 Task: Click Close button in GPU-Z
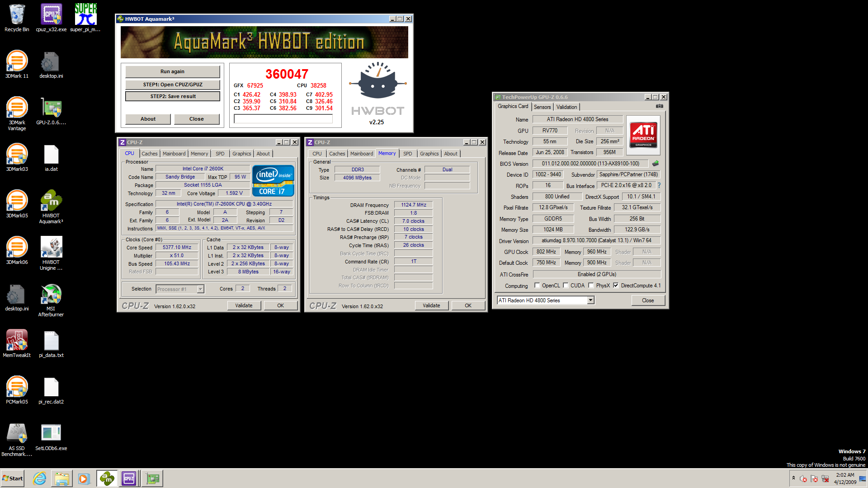(x=648, y=300)
